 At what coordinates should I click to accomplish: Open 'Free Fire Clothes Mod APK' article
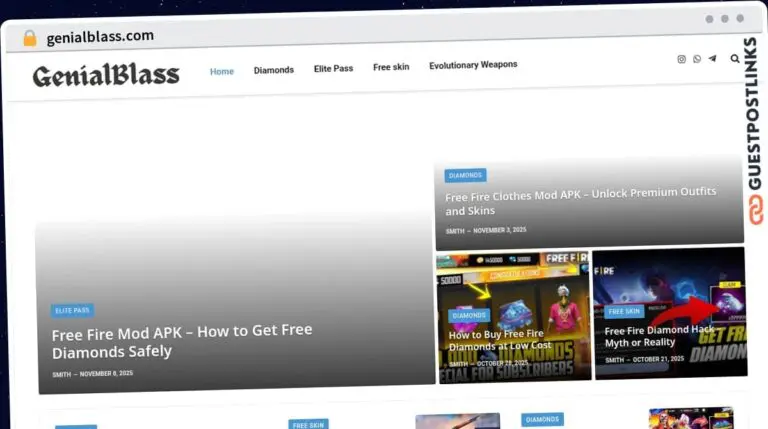580,201
